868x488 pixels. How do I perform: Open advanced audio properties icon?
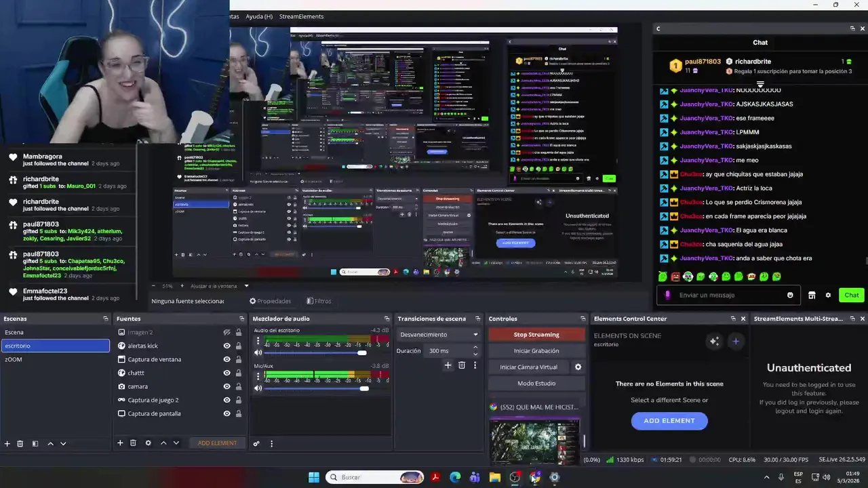tap(256, 444)
